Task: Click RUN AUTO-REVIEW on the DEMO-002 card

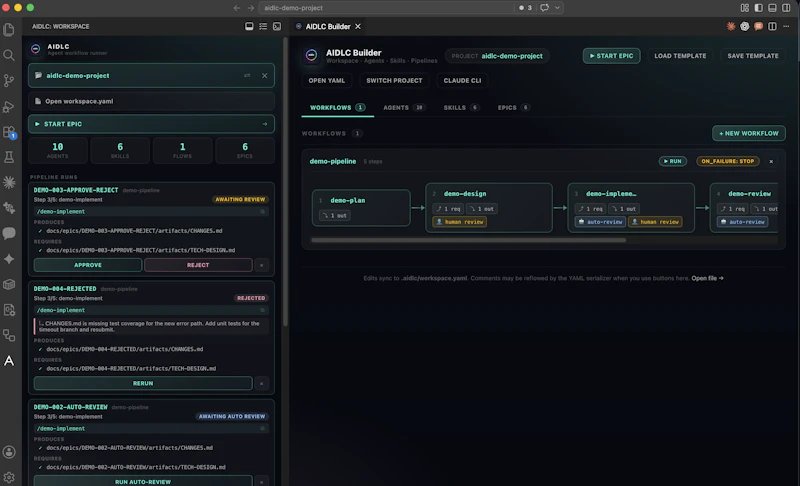Action: [143, 481]
